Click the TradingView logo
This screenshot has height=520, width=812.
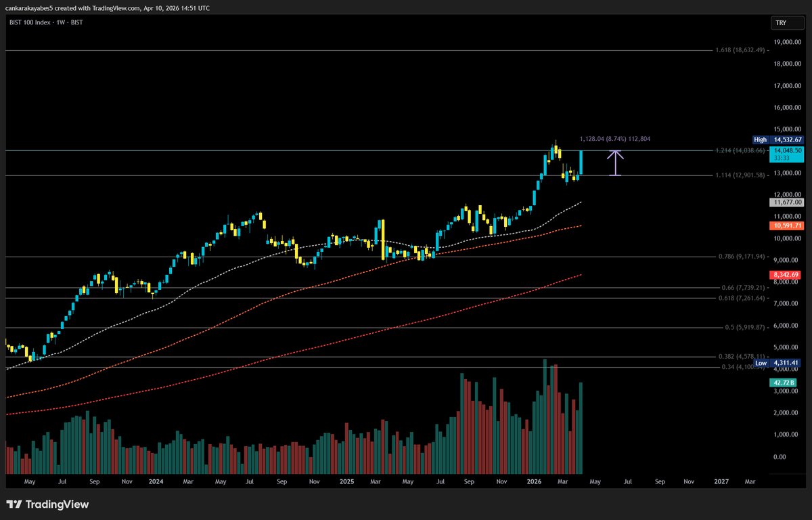click(47, 504)
